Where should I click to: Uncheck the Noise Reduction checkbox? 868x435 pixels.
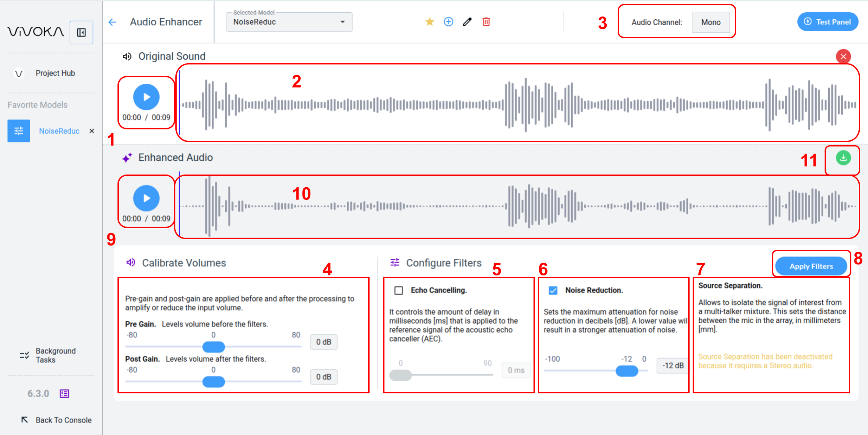click(553, 290)
